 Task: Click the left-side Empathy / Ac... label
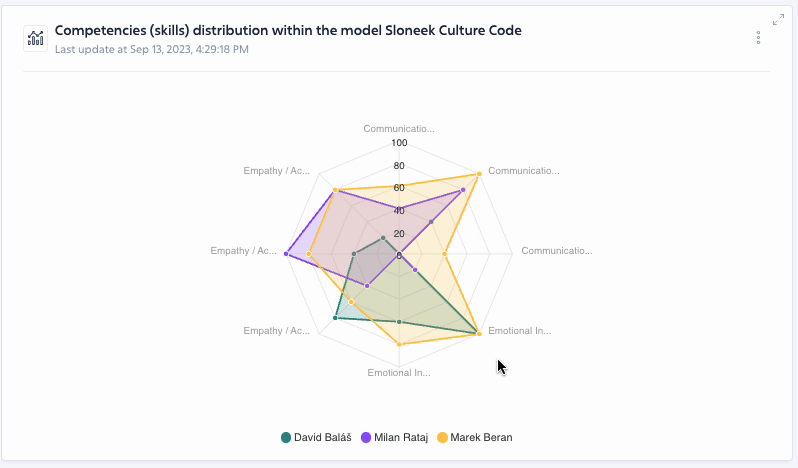tap(243, 250)
